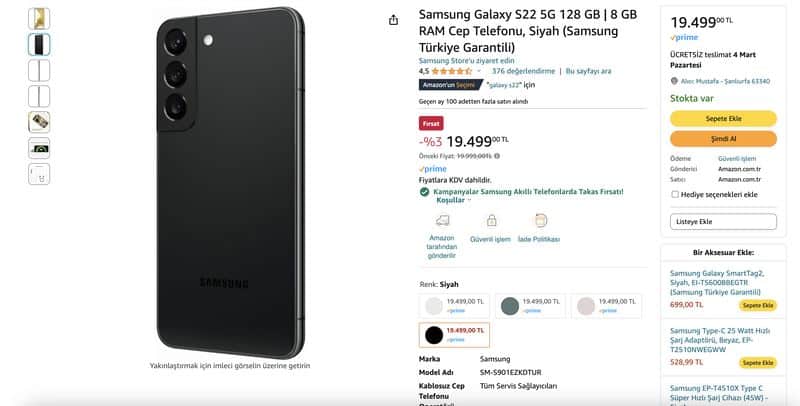Open the Listeye Ekle dropdown
Screen dimensions: 800x406
click(723, 222)
